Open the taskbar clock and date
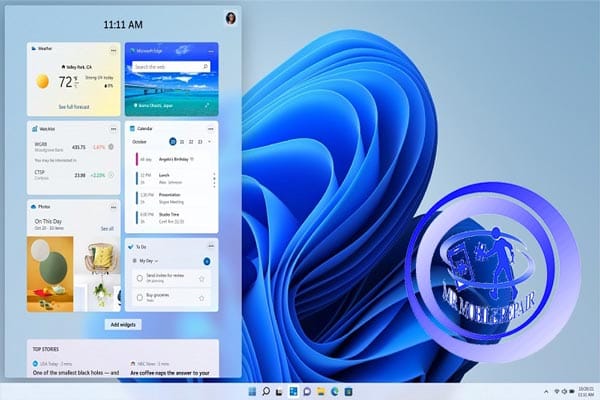This screenshot has width=600, height=400. (x=586, y=392)
